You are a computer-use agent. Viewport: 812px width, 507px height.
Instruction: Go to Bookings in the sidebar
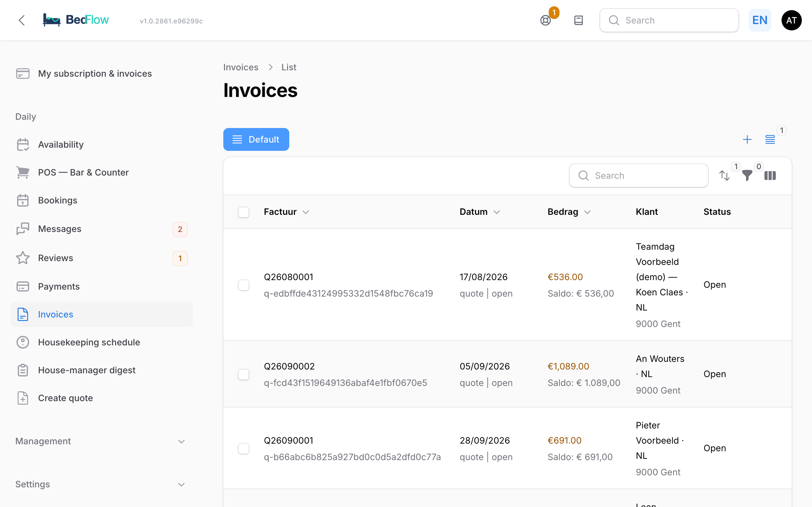tap(101, 200)
